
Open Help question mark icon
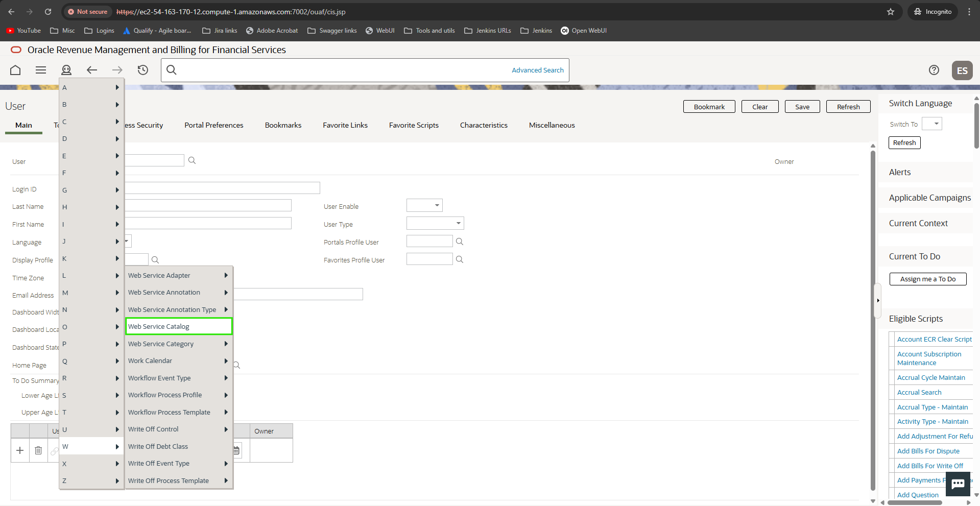(x=934, y=70)
